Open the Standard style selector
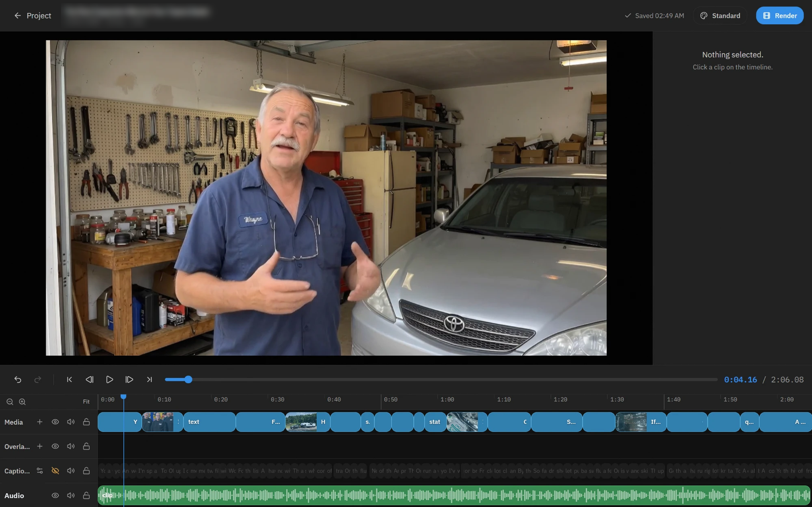812x507 pixels. 720,16
